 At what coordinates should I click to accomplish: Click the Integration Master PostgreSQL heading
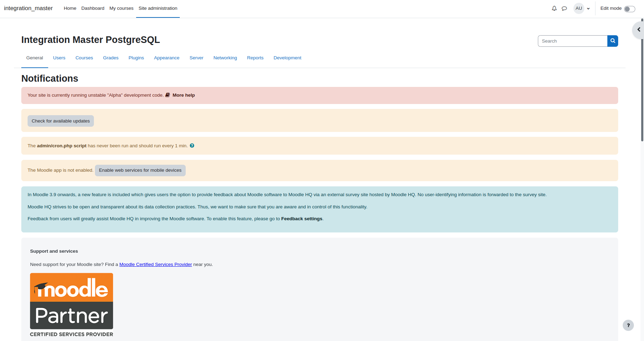(x=91, y=40)
